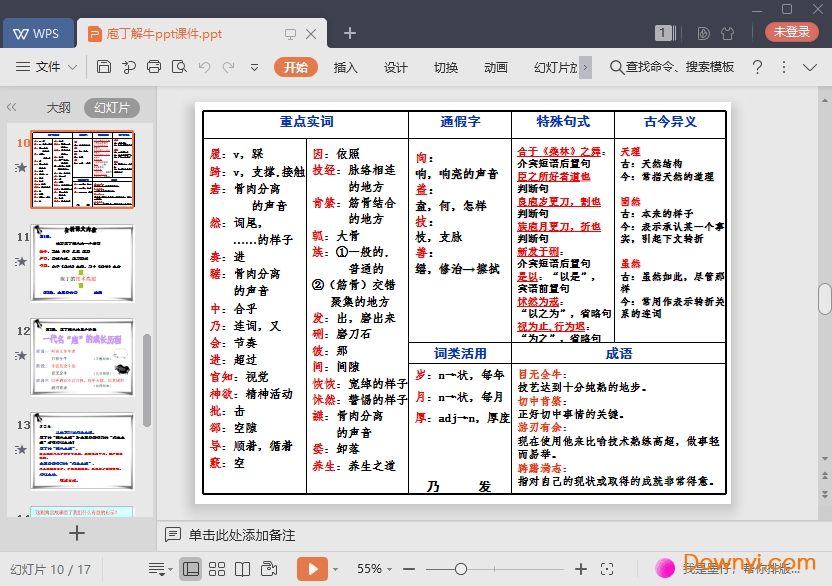
Task: Toggle normal view in status bar
Action: pyautogui.click(x=190, y=569)
